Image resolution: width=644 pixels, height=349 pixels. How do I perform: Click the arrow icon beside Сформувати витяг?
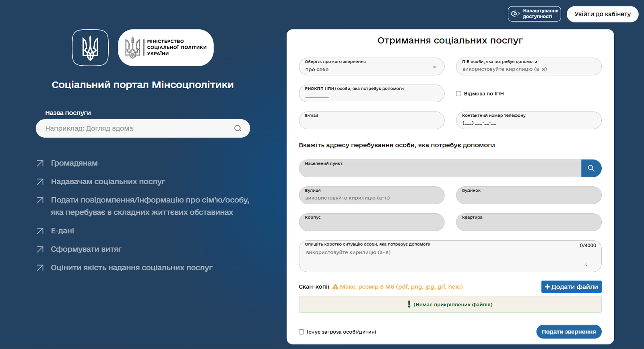point(40,250)
